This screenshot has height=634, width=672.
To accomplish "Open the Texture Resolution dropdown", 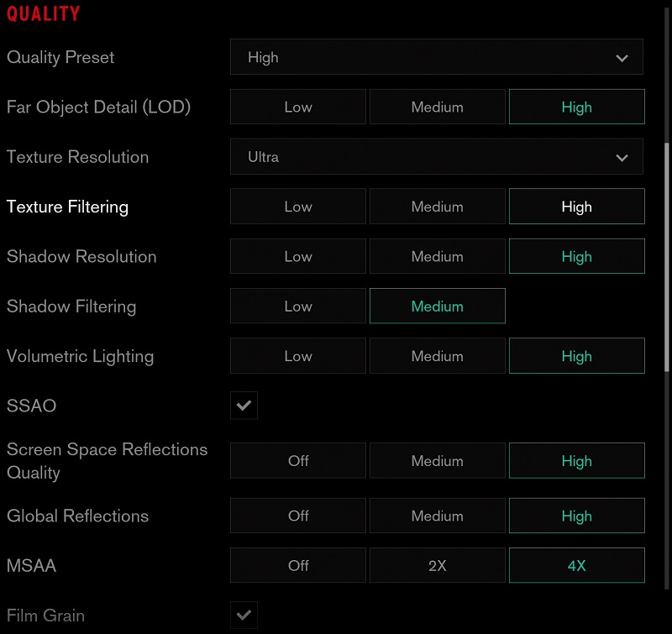I will [x=437, y=156].
